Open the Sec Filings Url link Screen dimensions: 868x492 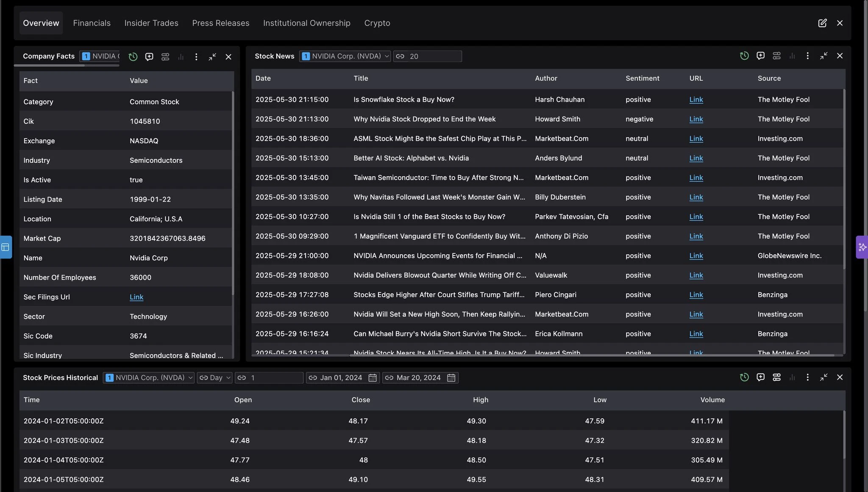point(136,297)
